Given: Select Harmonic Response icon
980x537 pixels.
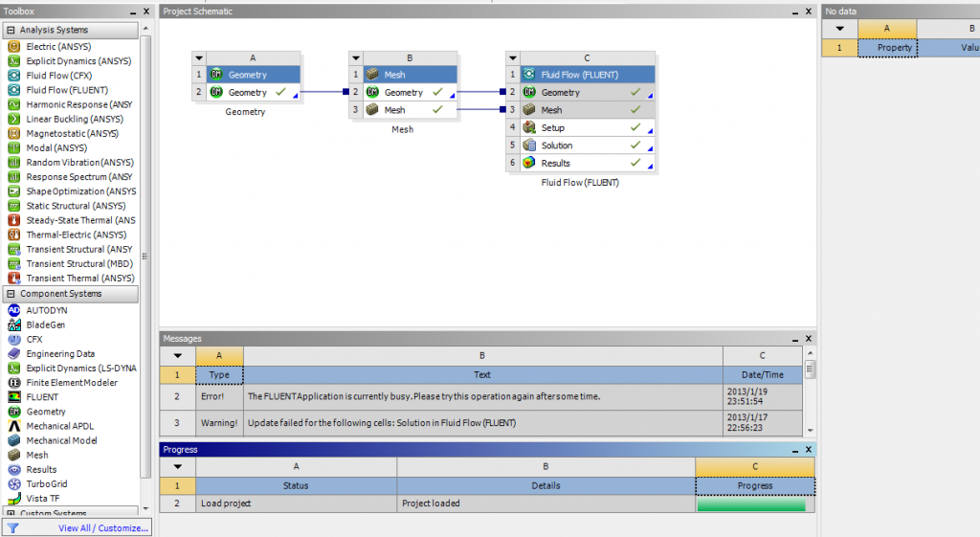Looking at the screenshot, I should point(13,104).
